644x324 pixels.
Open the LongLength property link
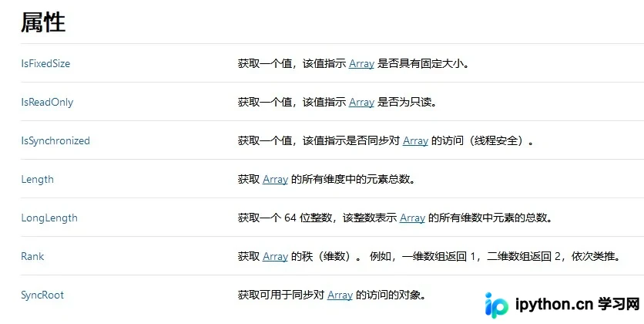click(x=49, y=218)
